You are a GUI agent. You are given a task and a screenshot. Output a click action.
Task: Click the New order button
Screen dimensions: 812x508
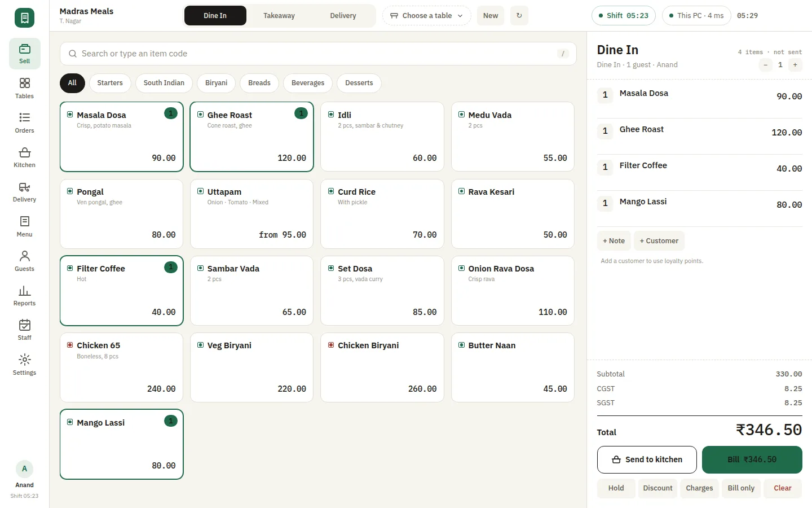point(491,16)
